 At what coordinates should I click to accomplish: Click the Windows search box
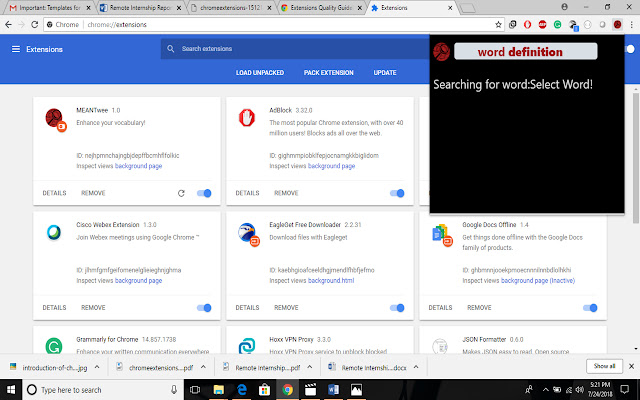coord(102,390)
